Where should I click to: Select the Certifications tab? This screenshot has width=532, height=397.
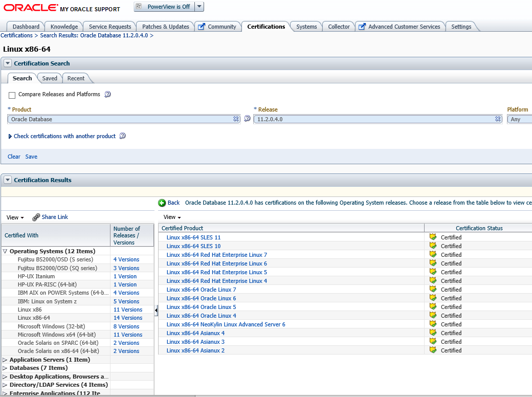pos(266,27)
